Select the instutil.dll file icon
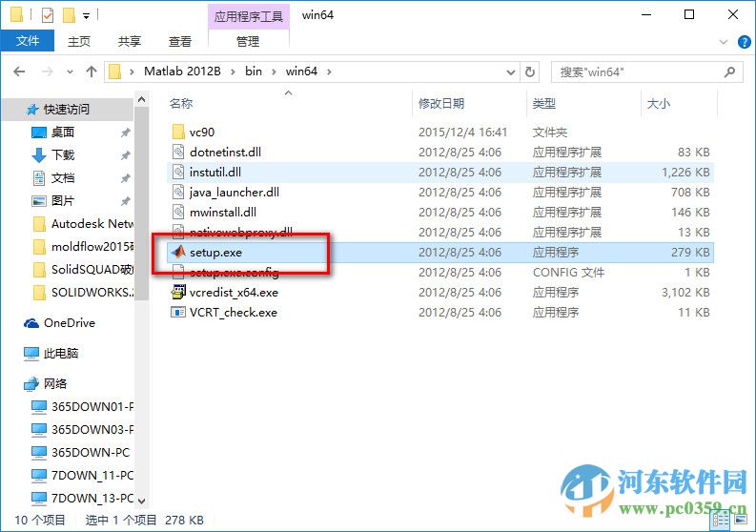Viewport: 756px width, 532px height. (x=178, y=172)
